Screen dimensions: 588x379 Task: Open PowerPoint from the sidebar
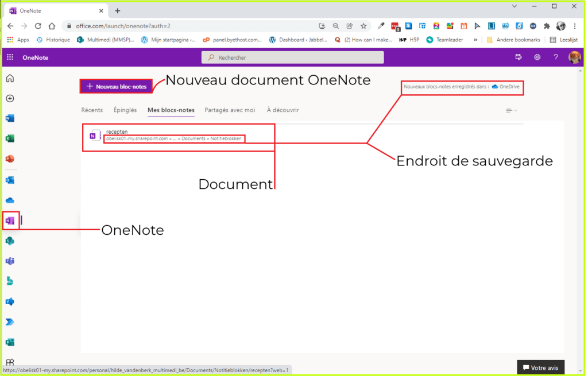point(10,159)
